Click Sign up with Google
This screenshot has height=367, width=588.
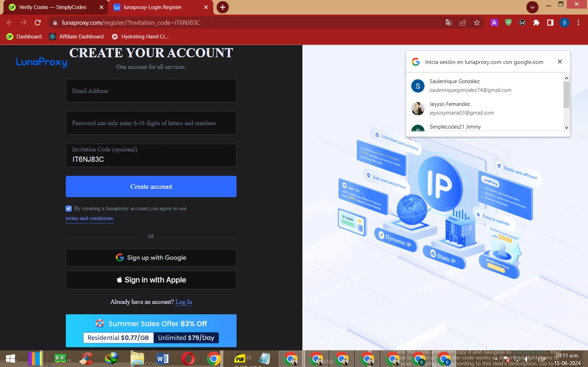[x=151, y=258]
